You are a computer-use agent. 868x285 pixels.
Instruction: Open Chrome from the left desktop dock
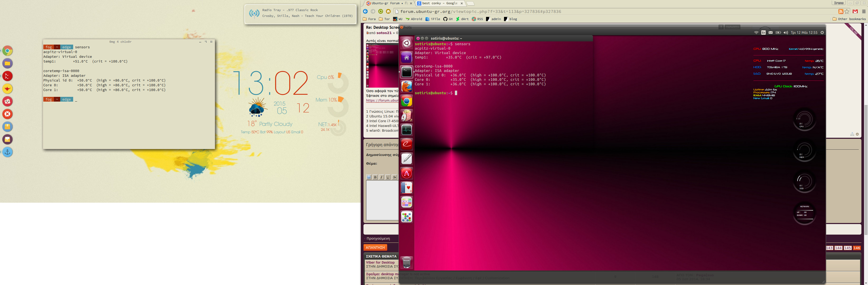(x=7, y=51)
